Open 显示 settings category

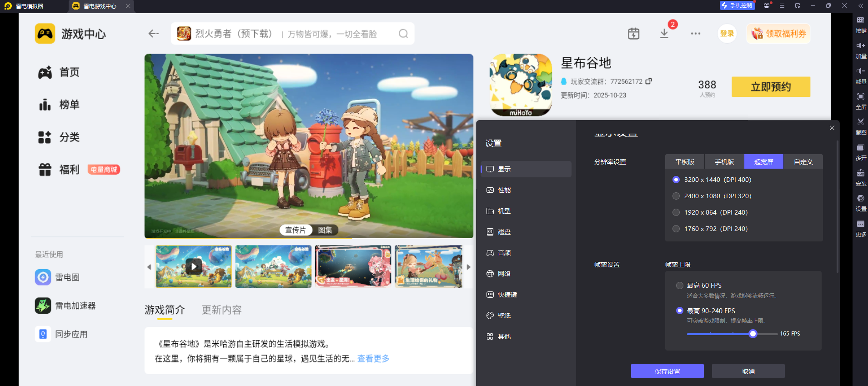pos(526,169)
